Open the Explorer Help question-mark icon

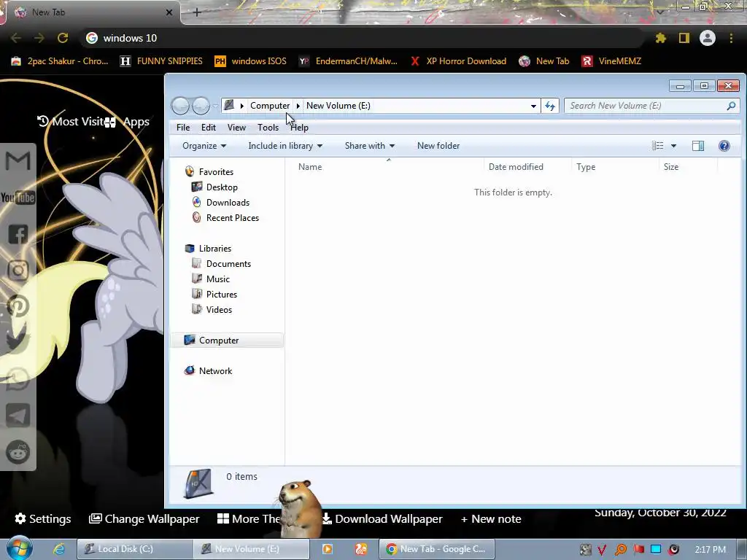click(x=724, y=146)
